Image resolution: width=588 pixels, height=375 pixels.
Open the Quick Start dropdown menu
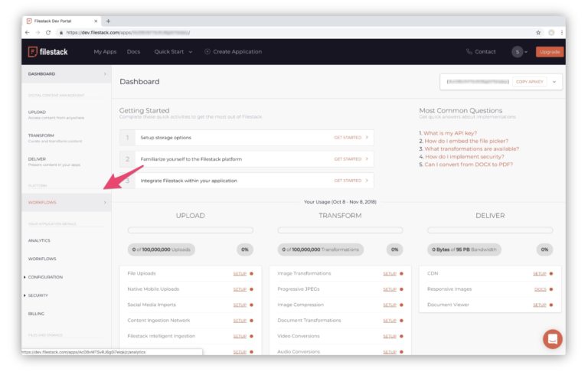click(173, 52)
